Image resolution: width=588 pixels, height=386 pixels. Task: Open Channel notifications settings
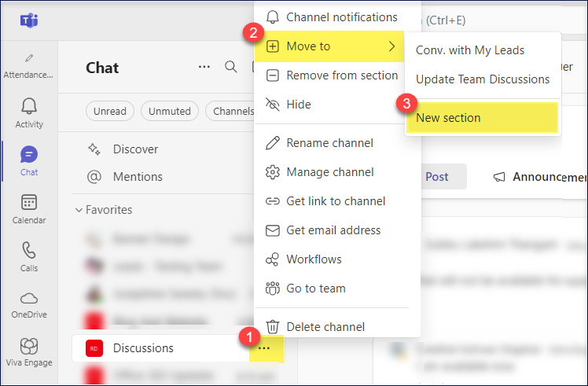(x=341, y=17)
